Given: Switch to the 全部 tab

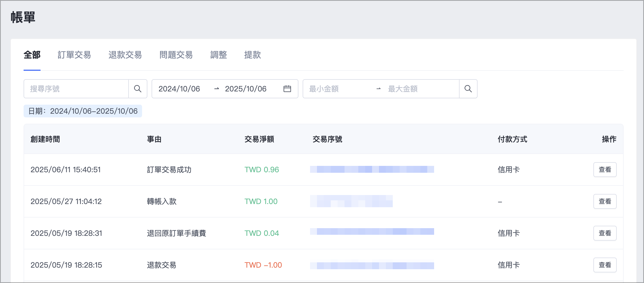Looking at the screenshot, I should point(32,55).
